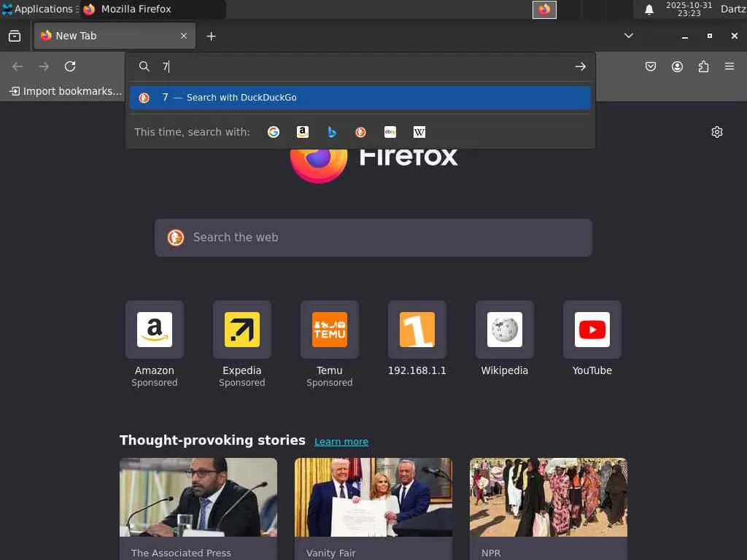Image resolution: width=747 pixels, height=560 pixels.
Task: Open The Associated Press story thumbnail
Action: pyautogui.click(x=198, y=497)
